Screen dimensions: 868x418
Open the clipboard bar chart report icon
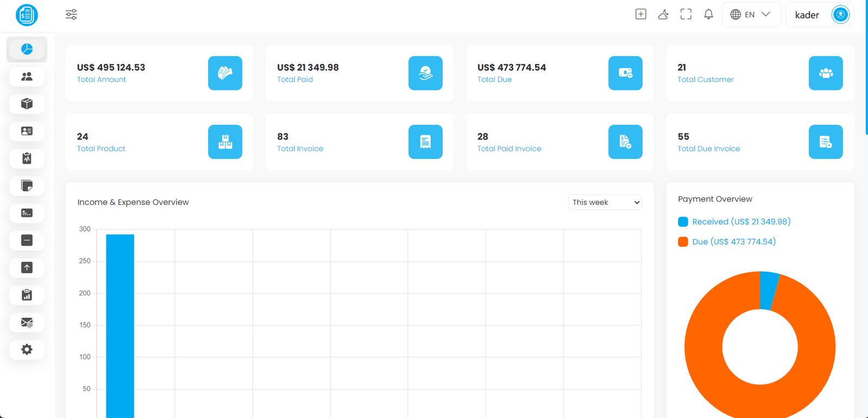(27, 295)
